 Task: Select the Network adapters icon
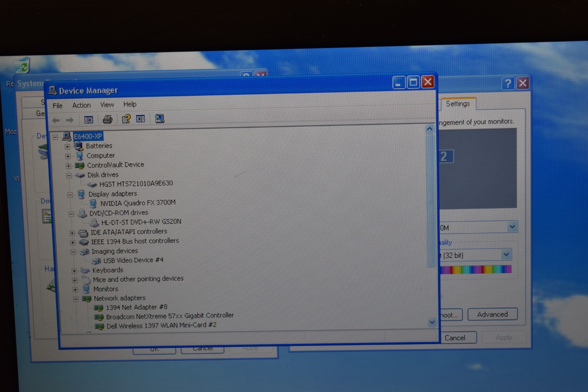click(87, 299)
